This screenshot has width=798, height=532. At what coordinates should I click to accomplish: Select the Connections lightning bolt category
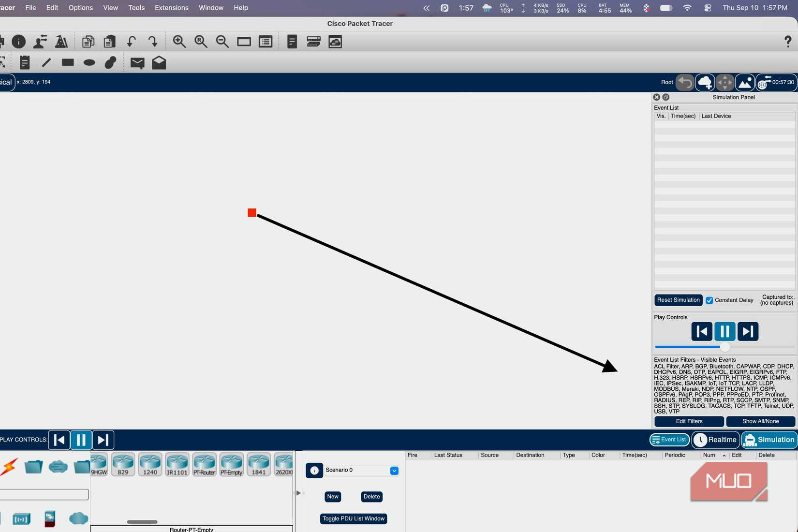coord(9,467)
